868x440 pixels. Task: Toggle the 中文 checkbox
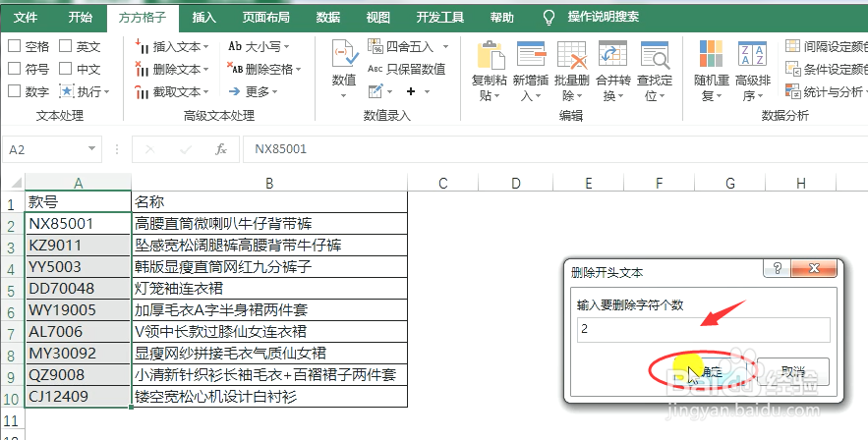(65, 69)
